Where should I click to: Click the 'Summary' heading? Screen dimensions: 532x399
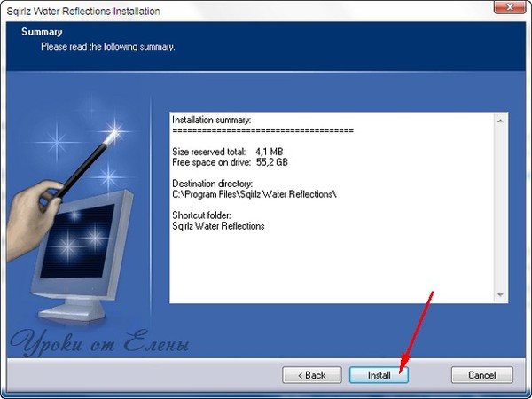click(42, 32)
